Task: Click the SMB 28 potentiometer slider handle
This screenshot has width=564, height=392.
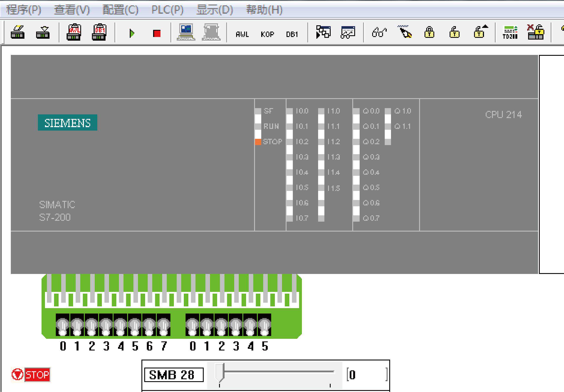Action: pyautogui.click(x=220, y=372)
